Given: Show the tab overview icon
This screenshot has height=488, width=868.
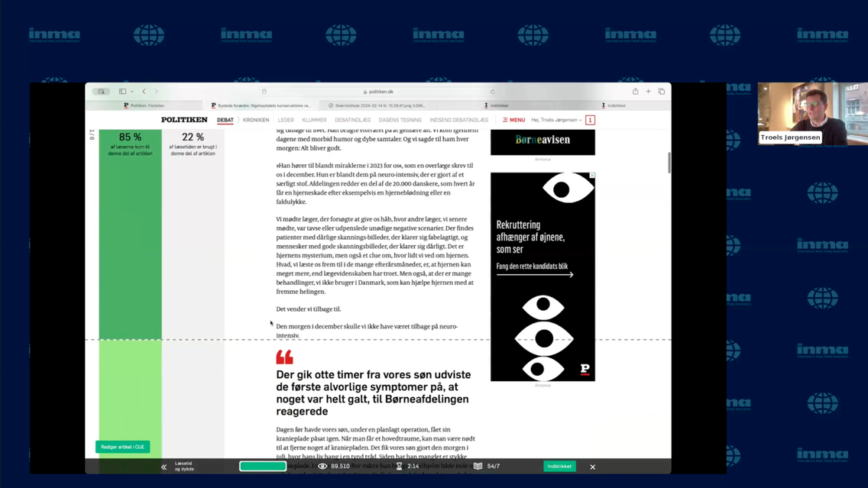Looking at the screenshot, I should (662, 92).
